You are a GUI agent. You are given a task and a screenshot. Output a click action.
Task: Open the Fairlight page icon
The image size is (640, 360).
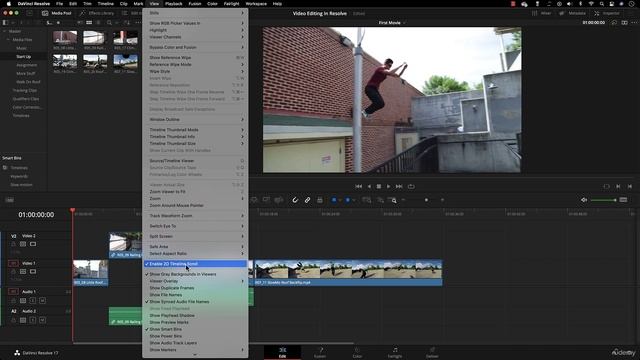pos(395,352)
